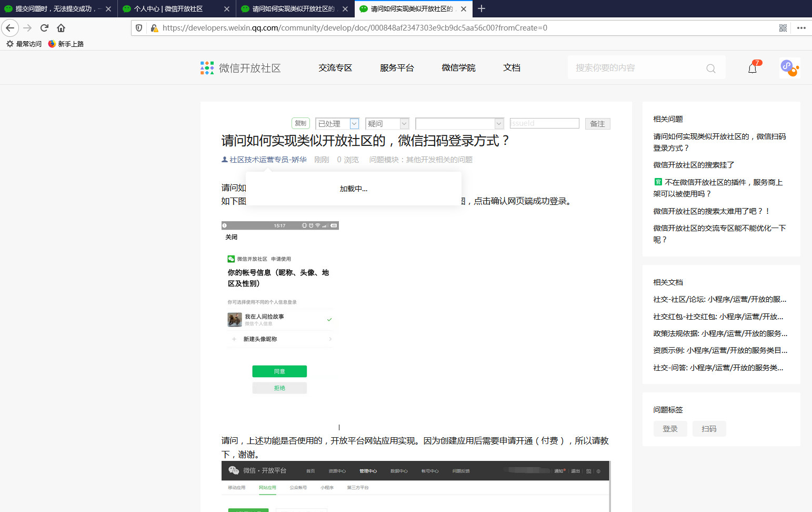This screenshot has height=512, width=812.
Task: Open the user avatar profile menu
Action: click(789, 68)
